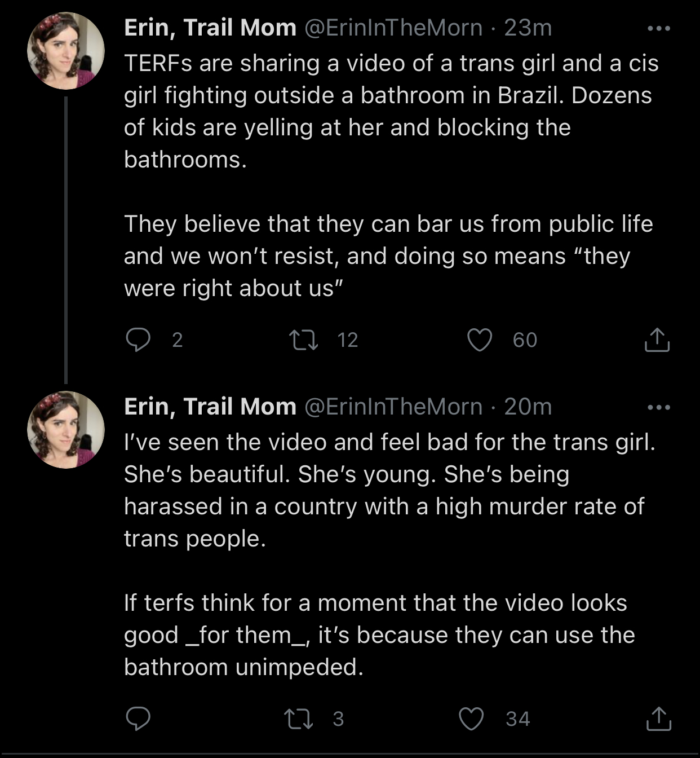The height and width of the screenshot is (758, 700).
Task: Open profile picture on the 23m tweet
Action: 66,51
